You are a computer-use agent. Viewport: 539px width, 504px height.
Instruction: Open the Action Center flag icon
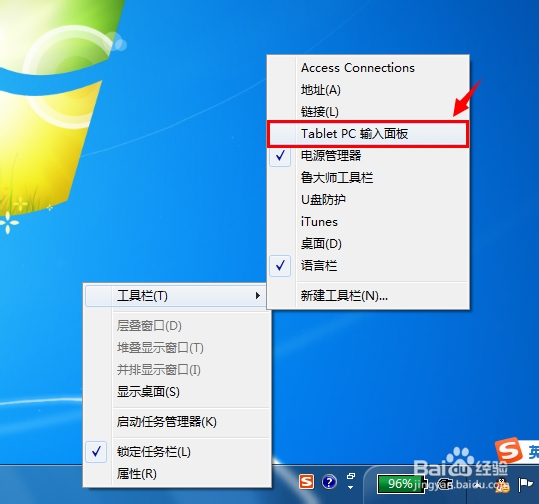tap(526, 485)
